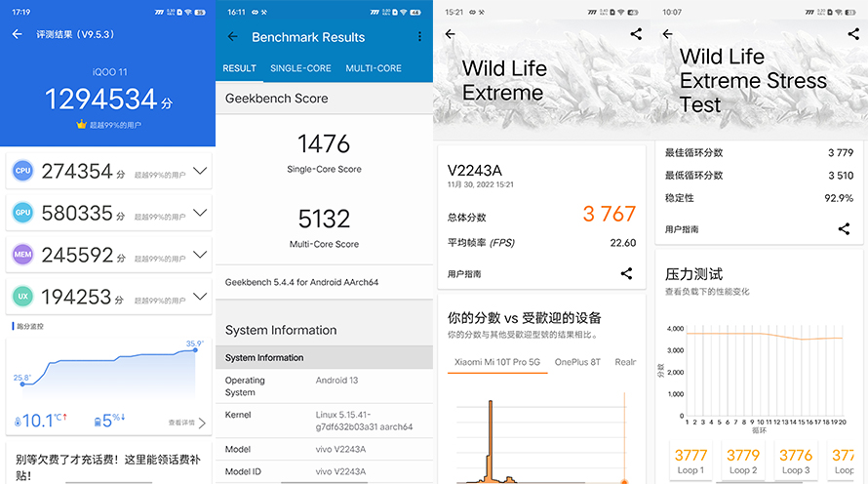Go back from AnTuTu results screen

[x=18, y=34]
